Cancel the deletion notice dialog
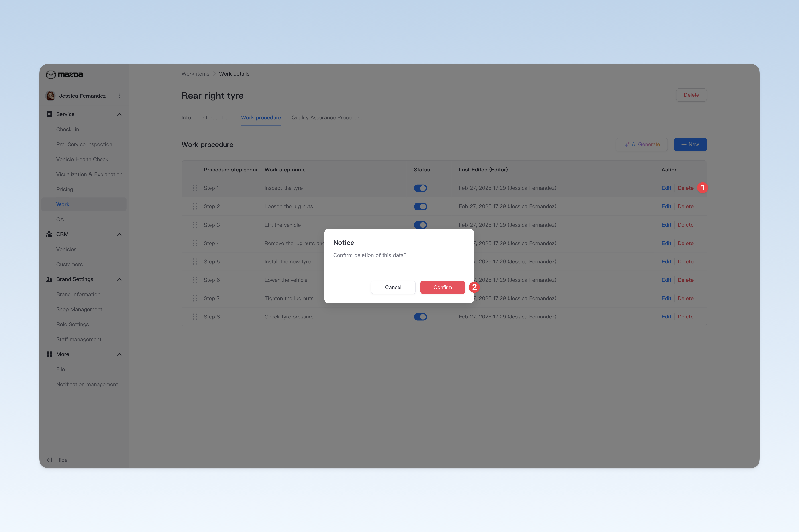 point(393,287)
